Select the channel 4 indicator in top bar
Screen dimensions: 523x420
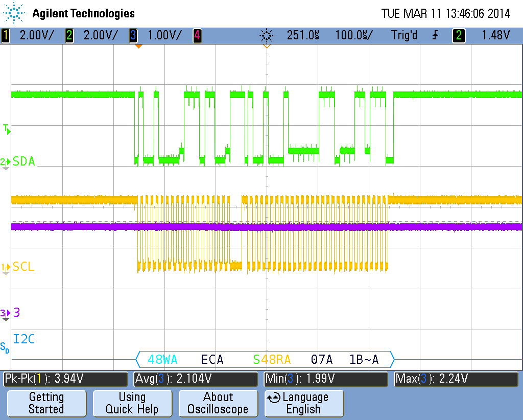[x=197, y=35]
